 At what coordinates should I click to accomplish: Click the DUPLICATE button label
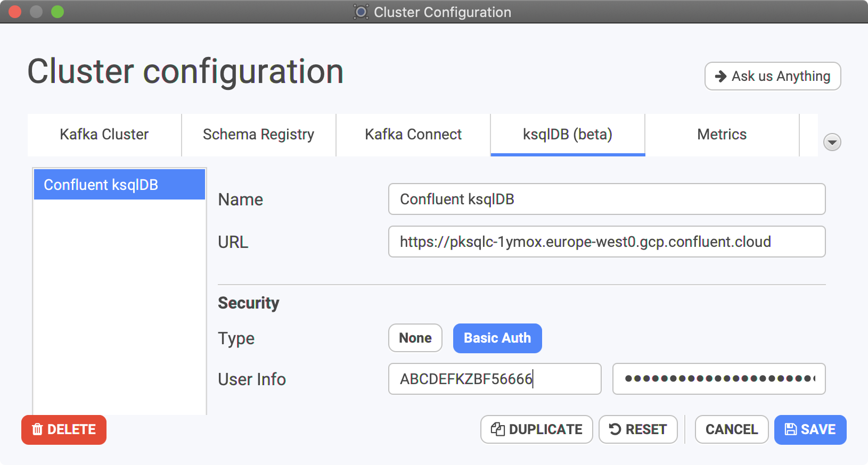coord(546,429)
